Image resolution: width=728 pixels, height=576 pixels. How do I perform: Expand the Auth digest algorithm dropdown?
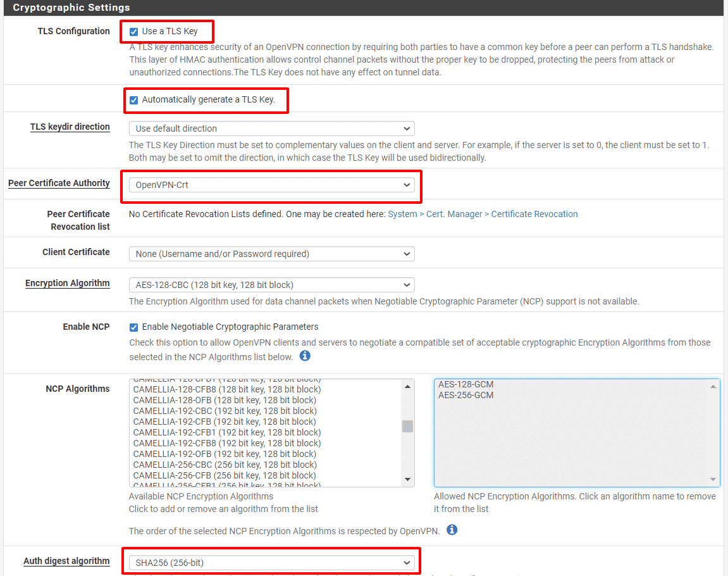(x=271, y=563)
